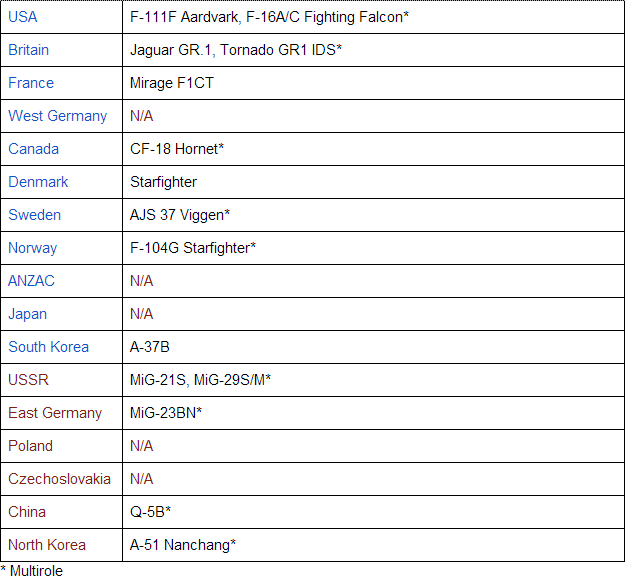Click Starfighter in the Denmark row
The height and width of the screenshot is (583, 625).
coord(163,182)
